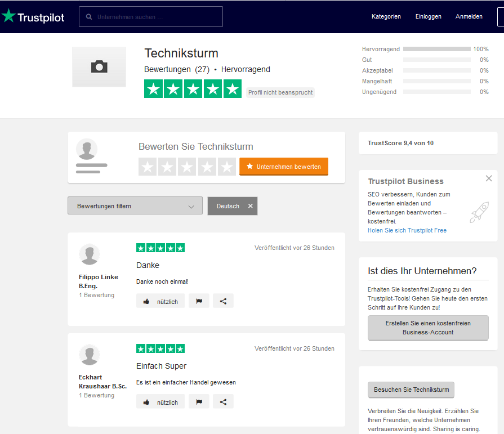
Task: Click the orange "Unternehmen bewerten" button
Action: click(x=283, y=167)
